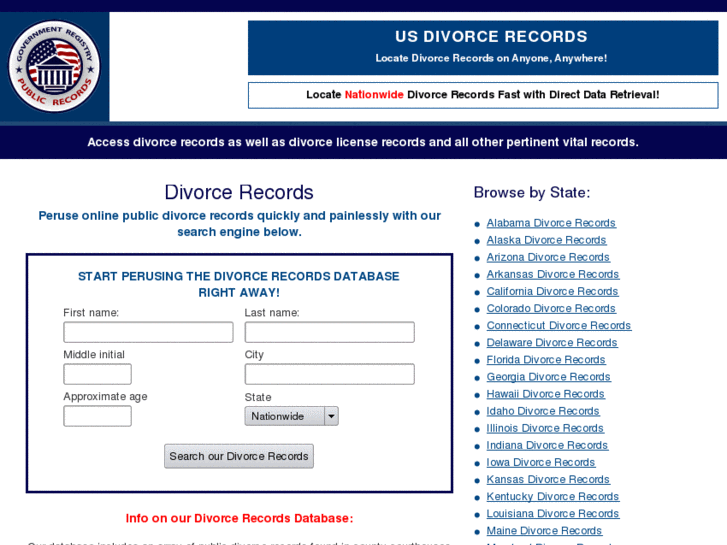
Task: Open Indiana Divorce Records link
Action: [x=547, y=446]
